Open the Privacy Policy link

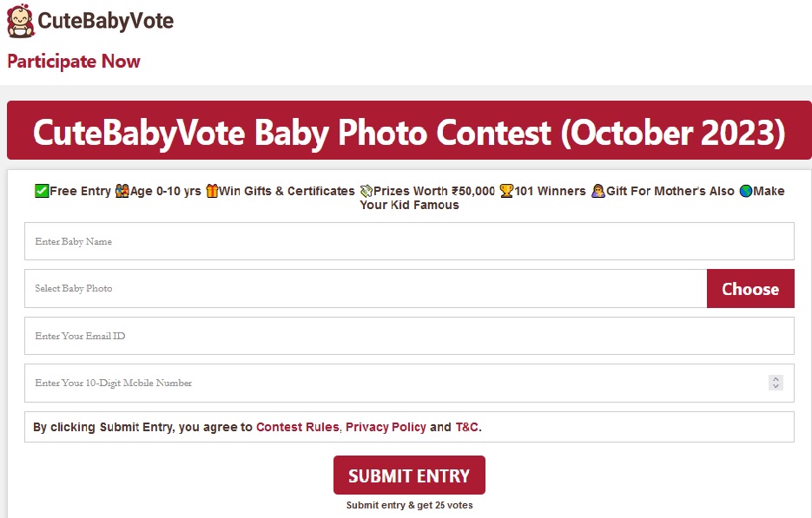click(x=386, y=426)
